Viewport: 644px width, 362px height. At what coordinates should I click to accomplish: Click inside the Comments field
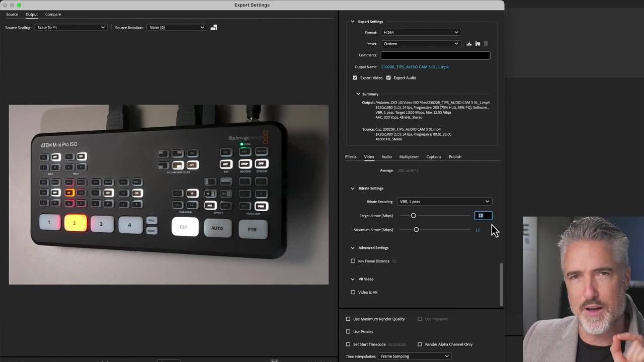coord(435,55)
